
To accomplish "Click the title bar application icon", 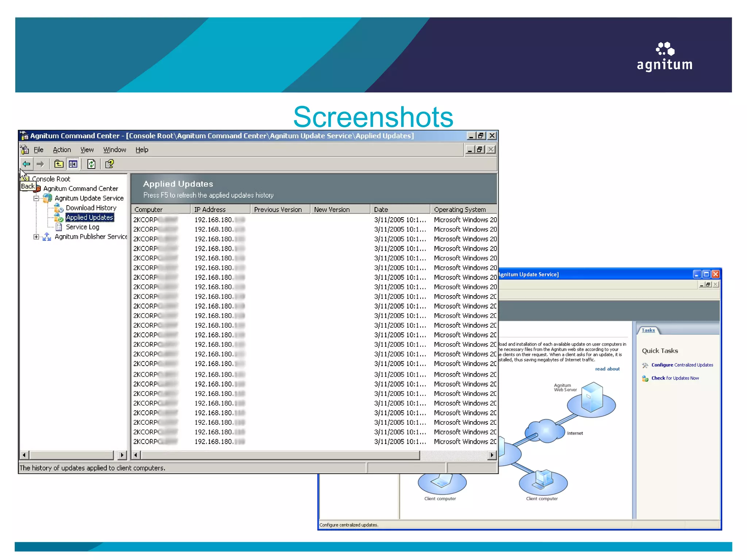I will point(24,136).
